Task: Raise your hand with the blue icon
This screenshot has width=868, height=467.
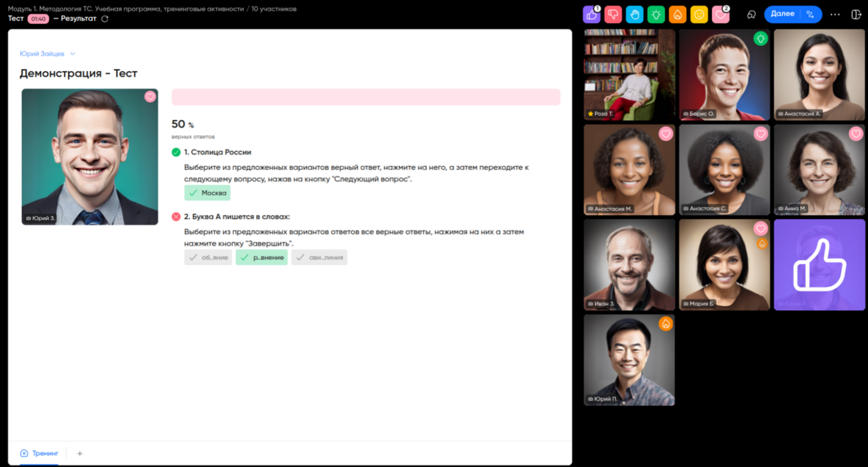Action: pos(634,14)
